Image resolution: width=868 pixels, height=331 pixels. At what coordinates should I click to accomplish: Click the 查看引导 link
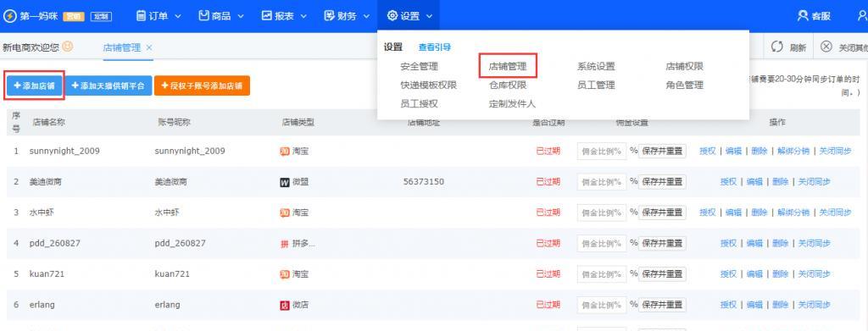coord(435,47)
